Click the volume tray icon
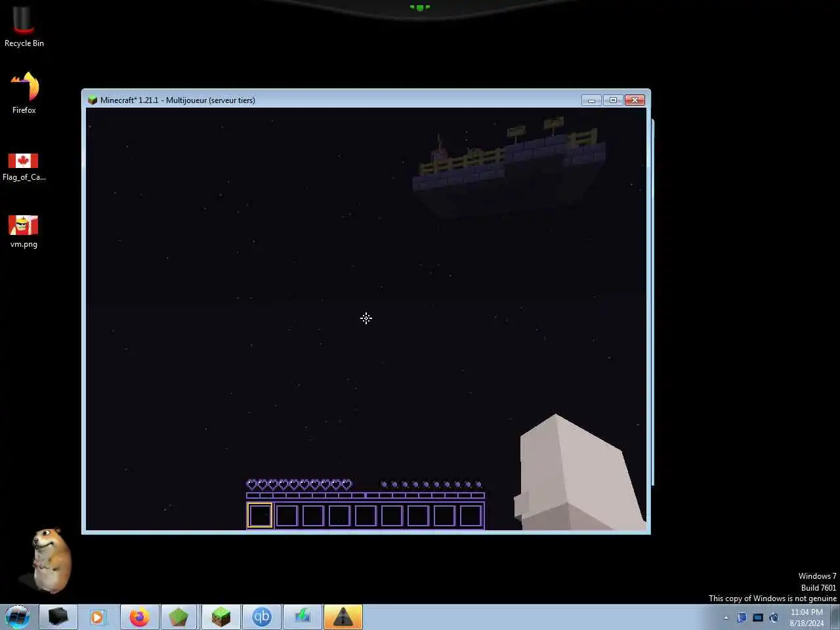 coord(774,618)
